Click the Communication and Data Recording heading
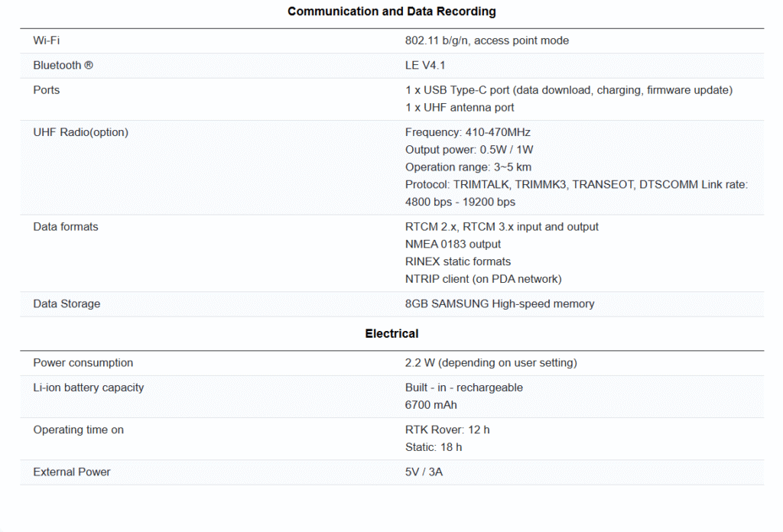This screenshot has height=532, width=783. 391,11
